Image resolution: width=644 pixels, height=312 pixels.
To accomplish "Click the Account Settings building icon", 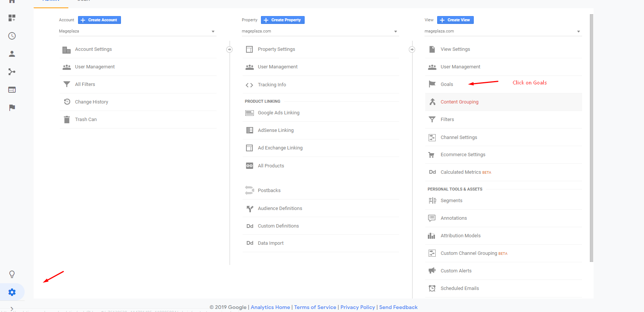I will (x=66, y=50).
